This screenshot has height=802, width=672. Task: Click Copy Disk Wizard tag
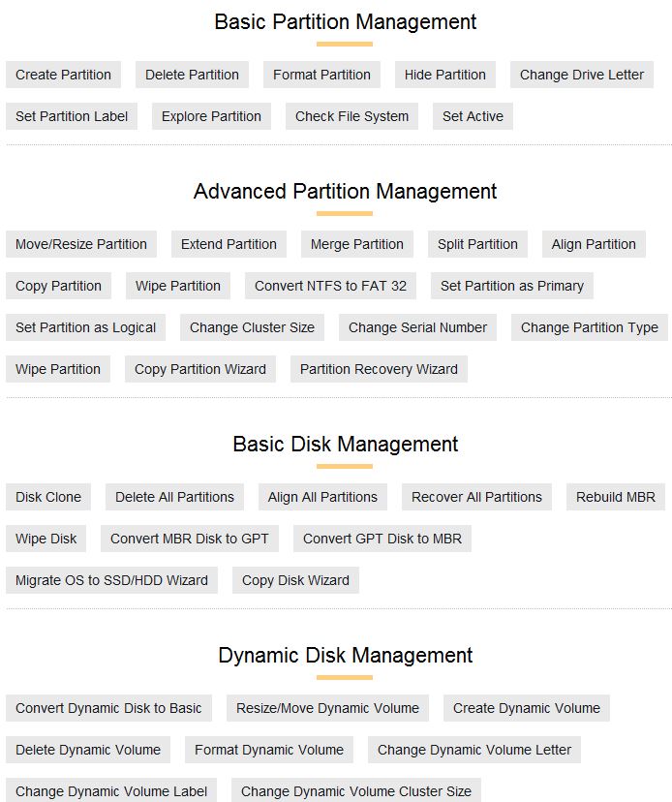295,580
